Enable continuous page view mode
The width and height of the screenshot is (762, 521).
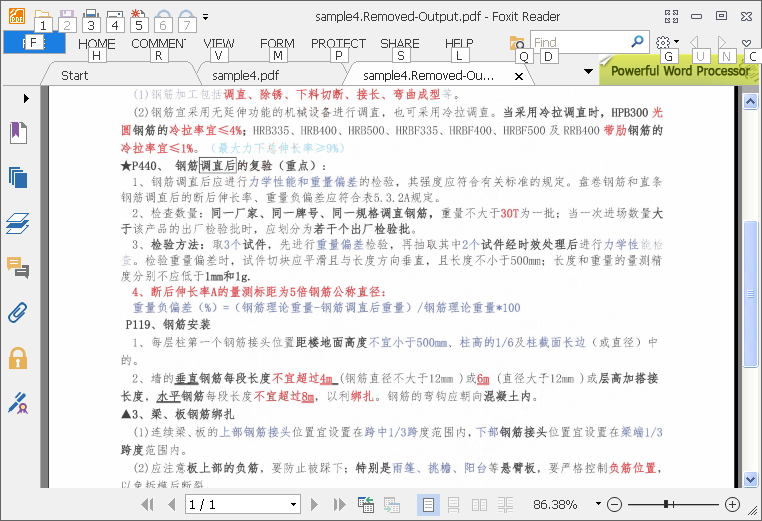tap(453, 505)
